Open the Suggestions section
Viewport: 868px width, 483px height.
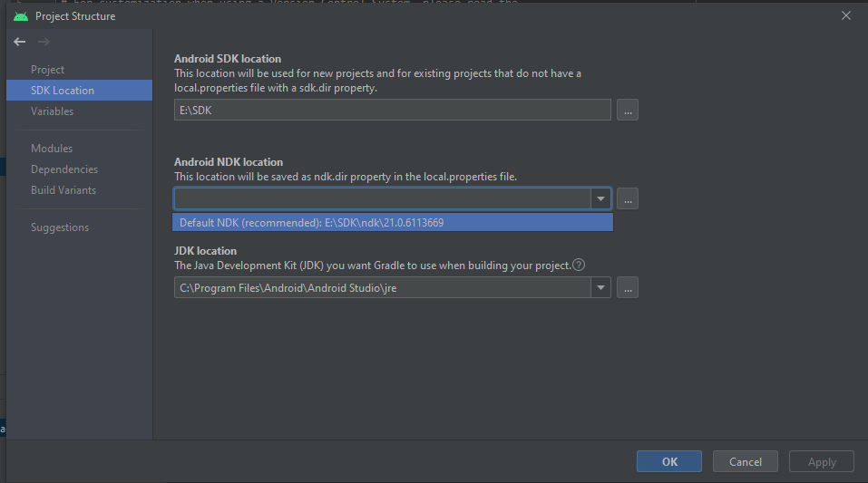tap(60, 227)
